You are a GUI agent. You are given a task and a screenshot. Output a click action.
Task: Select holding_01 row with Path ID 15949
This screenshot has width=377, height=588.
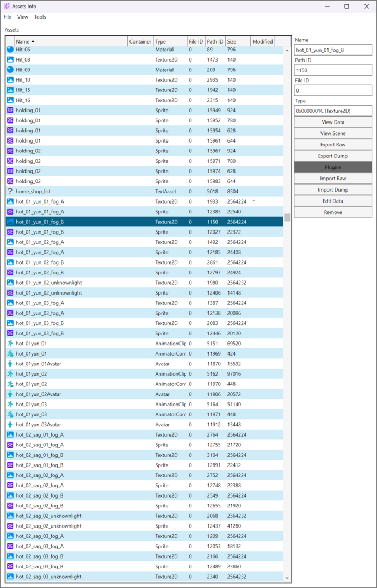point(145,110)
